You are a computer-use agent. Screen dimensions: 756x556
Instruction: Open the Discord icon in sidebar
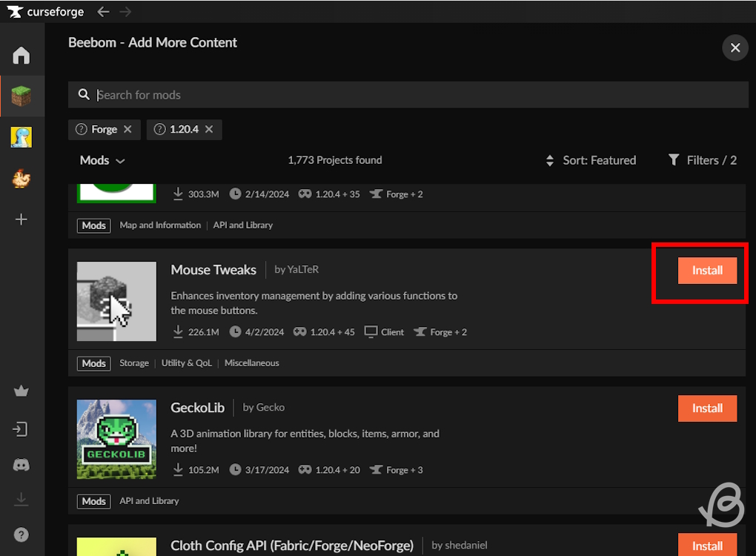[21, 465]
